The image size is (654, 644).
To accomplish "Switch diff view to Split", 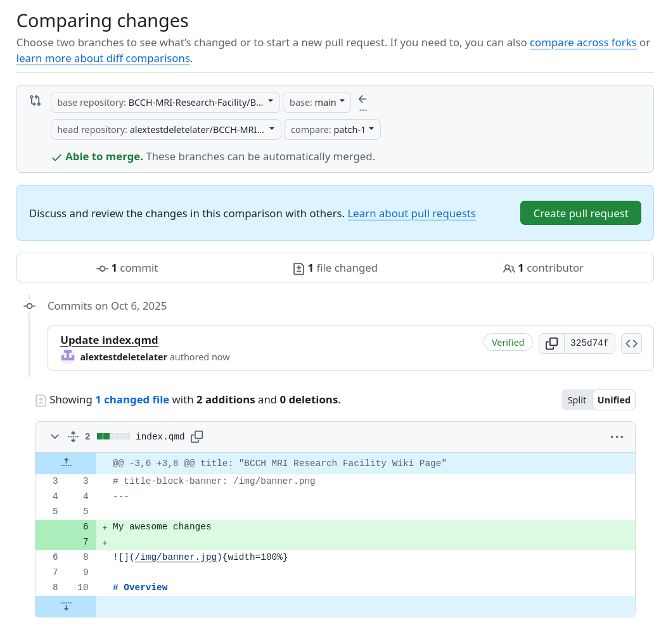I will 577,400.
